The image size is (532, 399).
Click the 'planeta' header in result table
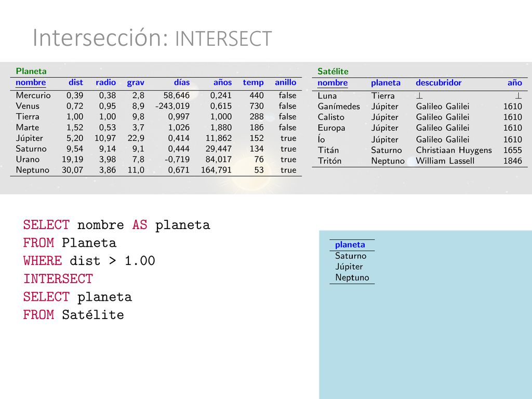click(350, 245)
